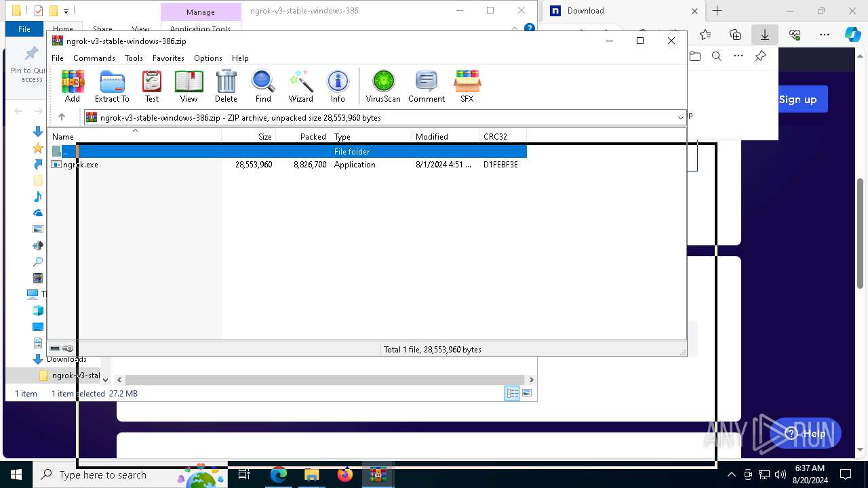
Task: Show hidden system tray icons
Action: coord(731,474)
